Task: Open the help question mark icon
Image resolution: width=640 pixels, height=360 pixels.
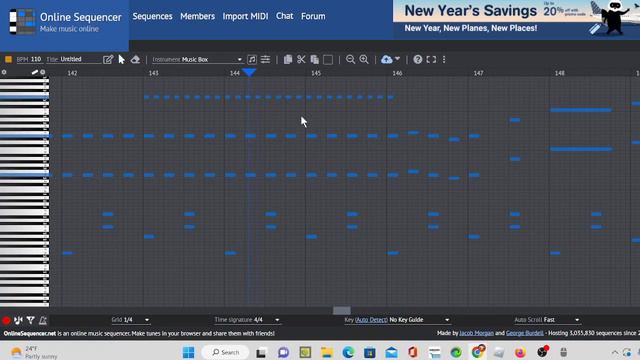Action: (x=418, y=60)
